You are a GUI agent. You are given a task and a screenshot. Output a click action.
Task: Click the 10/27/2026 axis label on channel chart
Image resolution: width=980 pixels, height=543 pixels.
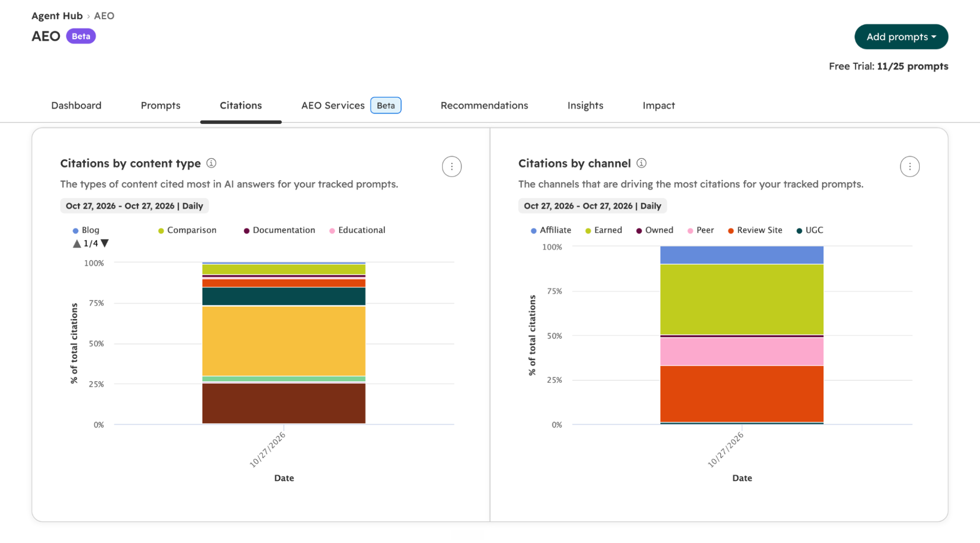pyautogui.click(x=725, y=450)
